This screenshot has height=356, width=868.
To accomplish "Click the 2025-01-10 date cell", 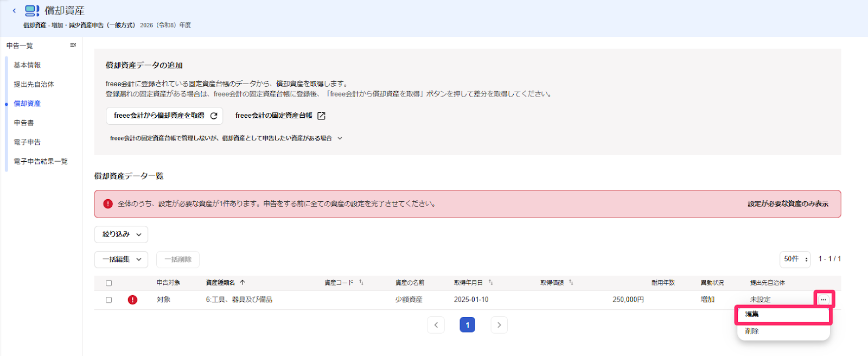I will pyautogui.click(x=471, y=300).
